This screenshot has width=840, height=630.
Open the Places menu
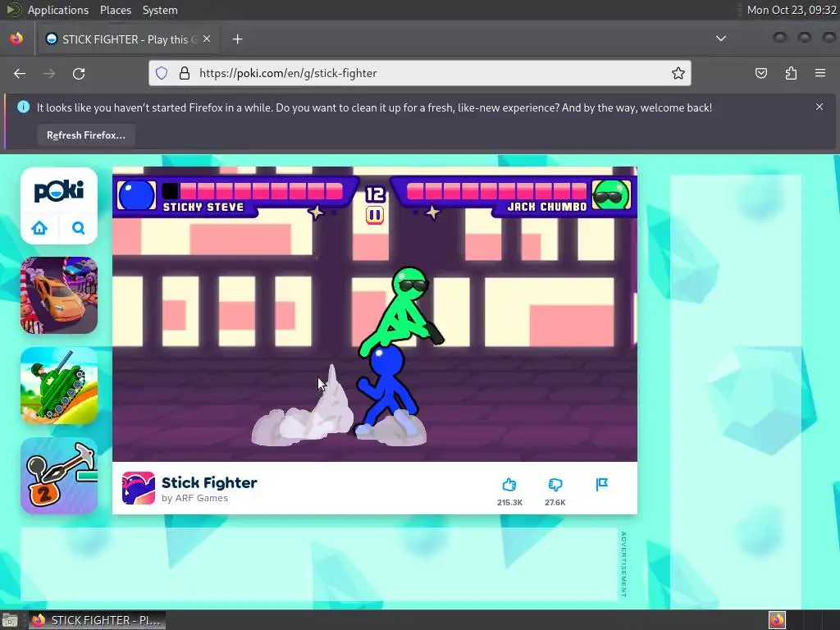[115, 10]
